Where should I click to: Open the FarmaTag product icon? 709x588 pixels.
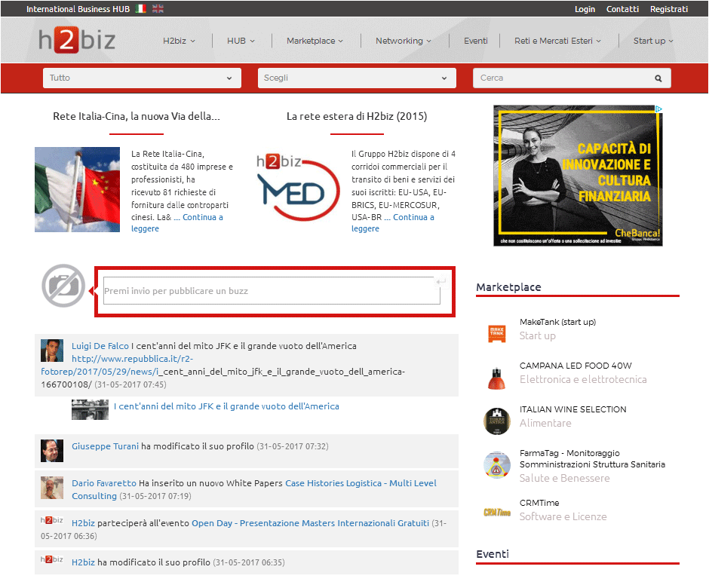tap(497, 466)
